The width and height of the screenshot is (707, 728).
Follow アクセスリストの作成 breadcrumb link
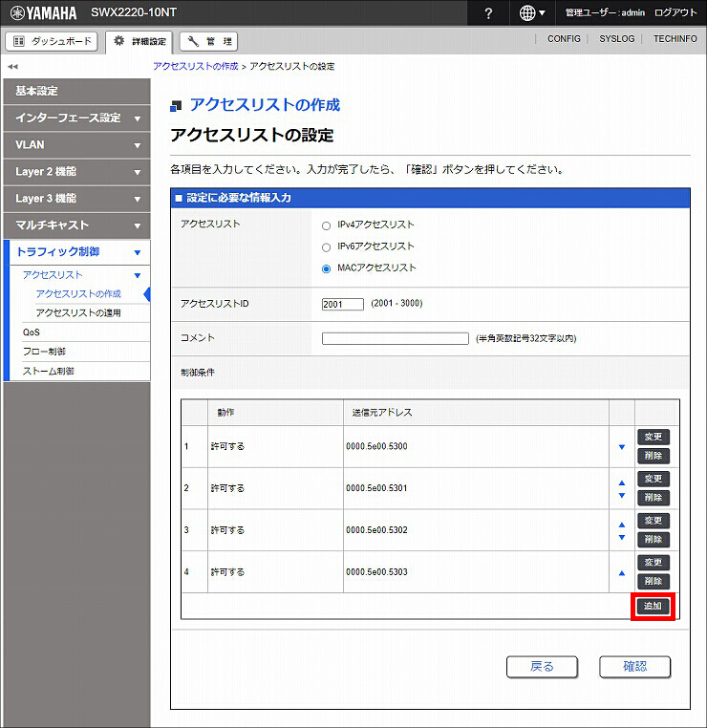tap(196, 66)
